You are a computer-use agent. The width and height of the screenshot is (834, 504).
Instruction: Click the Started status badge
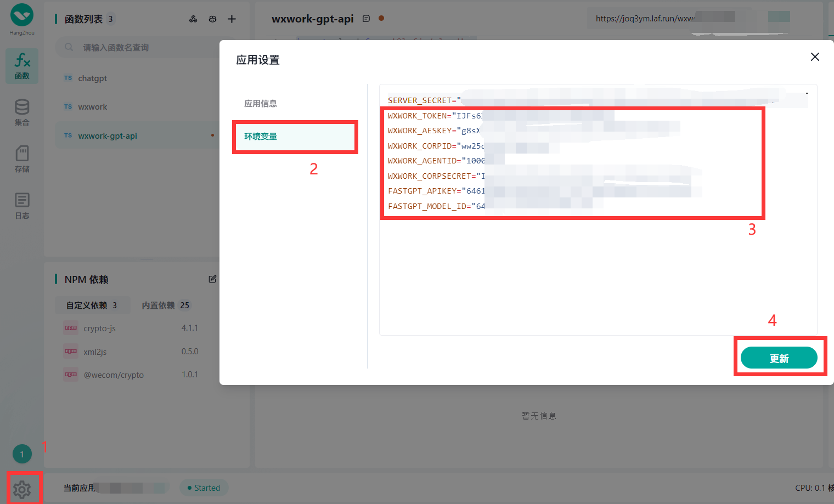[x=204, y=488]
